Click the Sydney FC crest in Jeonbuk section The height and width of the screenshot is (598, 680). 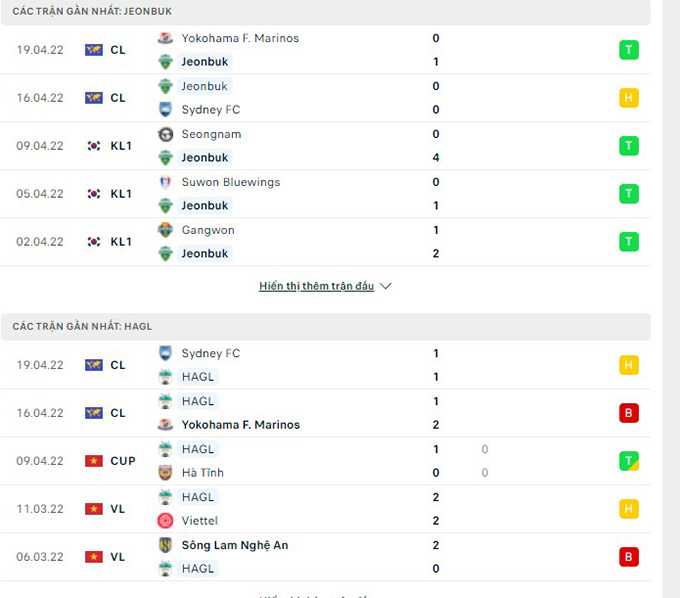(166, 110)
